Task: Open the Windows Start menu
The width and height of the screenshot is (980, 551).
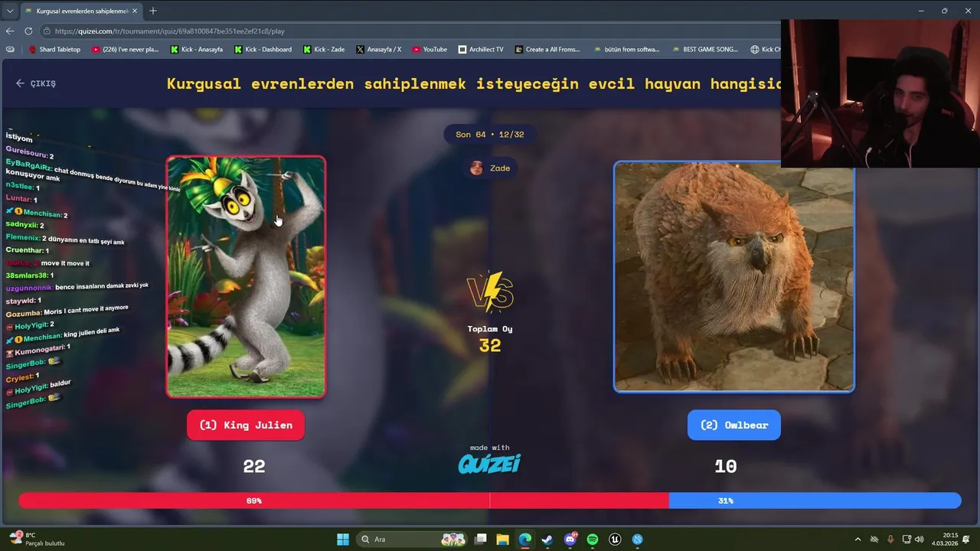Action: pos(343,540)
